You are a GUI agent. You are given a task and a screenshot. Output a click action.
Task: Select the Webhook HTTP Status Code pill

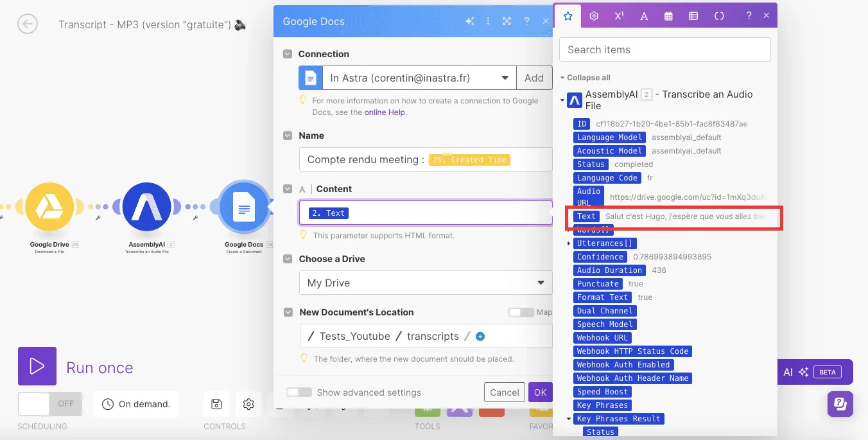[x=632, y=351]
